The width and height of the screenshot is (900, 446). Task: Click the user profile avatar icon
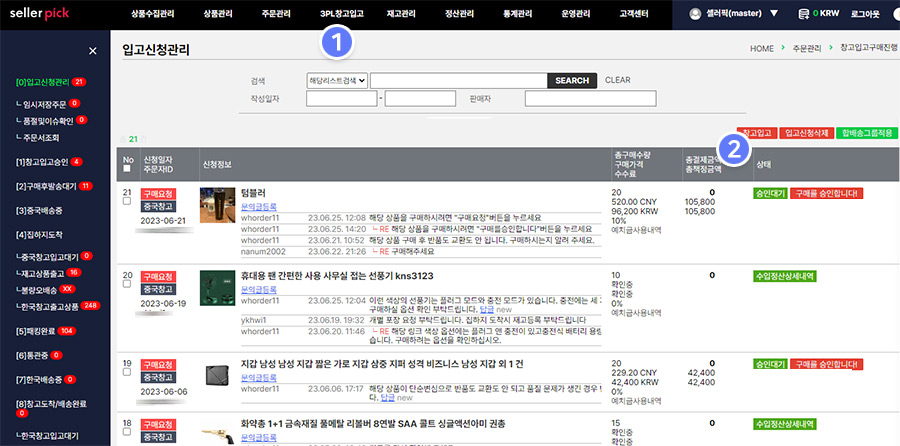point(697,14)
